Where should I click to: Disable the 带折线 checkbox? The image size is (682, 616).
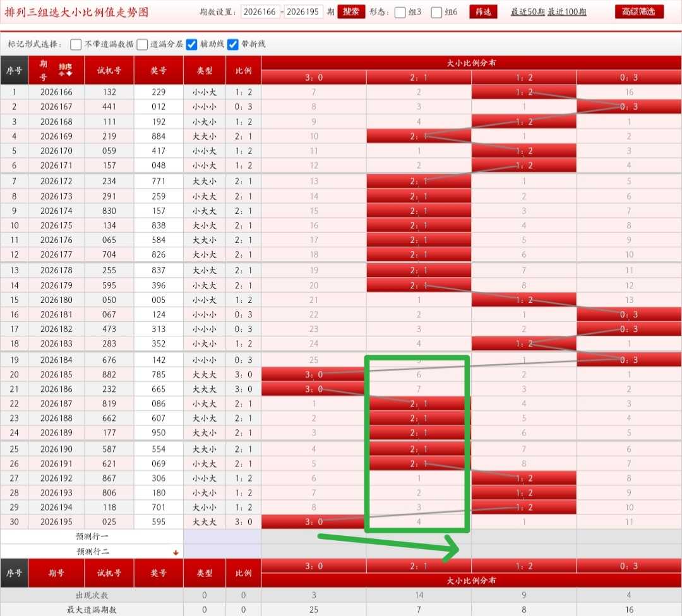233,44
